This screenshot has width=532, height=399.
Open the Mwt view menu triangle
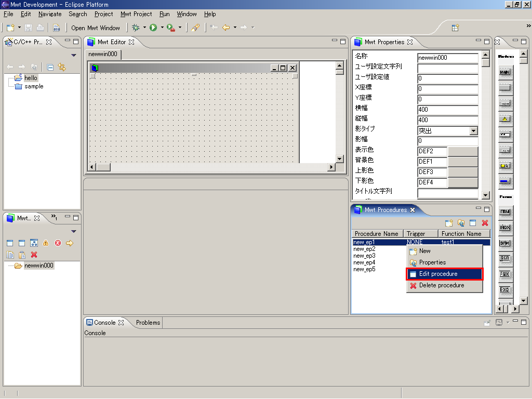(x=74, y=231)
